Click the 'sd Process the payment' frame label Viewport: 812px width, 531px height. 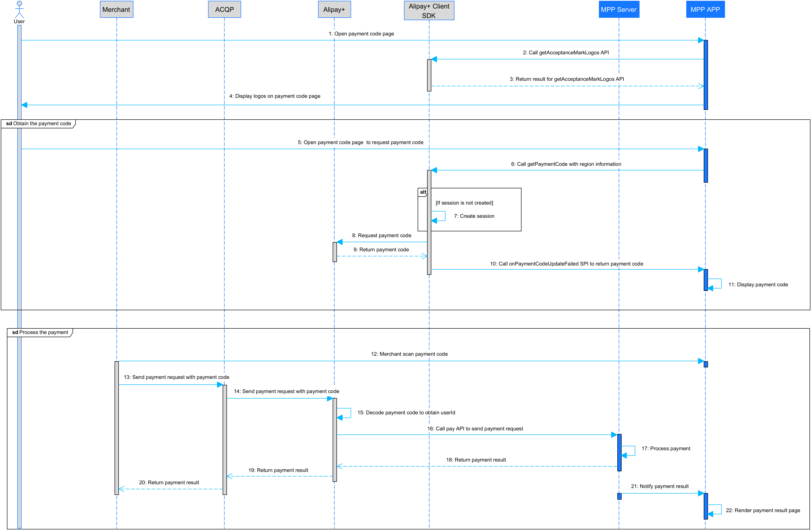[x=40, y=332]
